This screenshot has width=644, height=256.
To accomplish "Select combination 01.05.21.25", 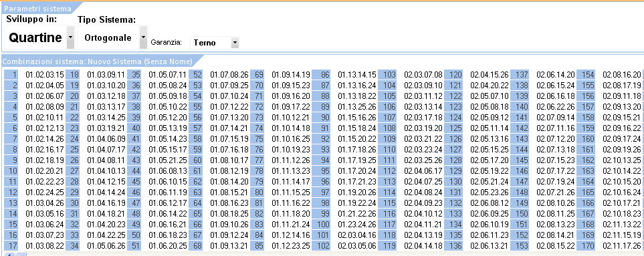I will 168,160.
